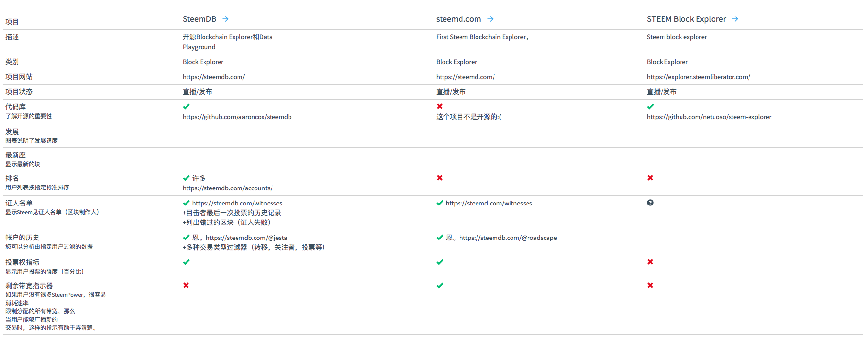Open the STEEM Block Explorer heading link
Screen dimensions: 868x342
point(686,19)
